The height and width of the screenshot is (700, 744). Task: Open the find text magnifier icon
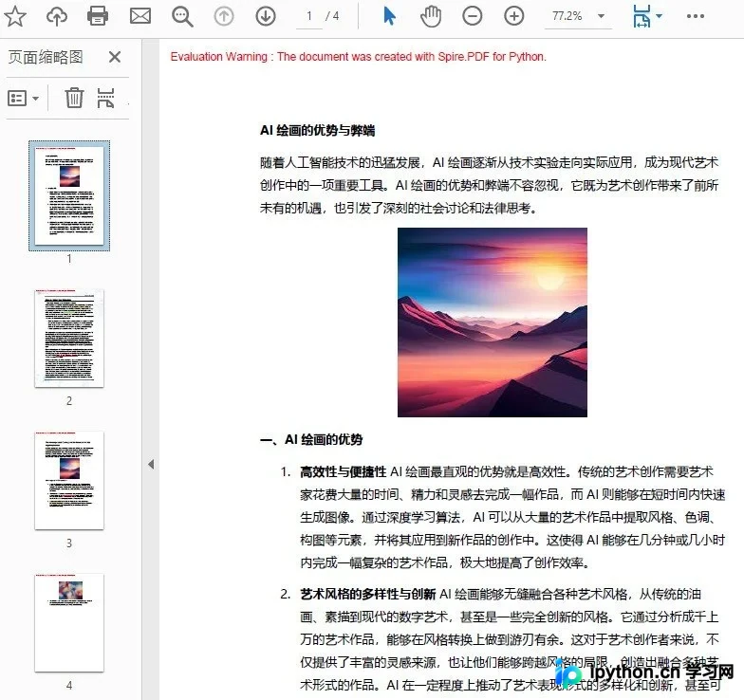(x=182, y=17)
